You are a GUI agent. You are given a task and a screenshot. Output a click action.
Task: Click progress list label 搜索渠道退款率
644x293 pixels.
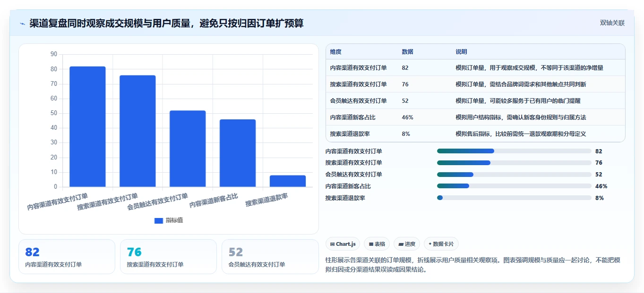(345, 198)
